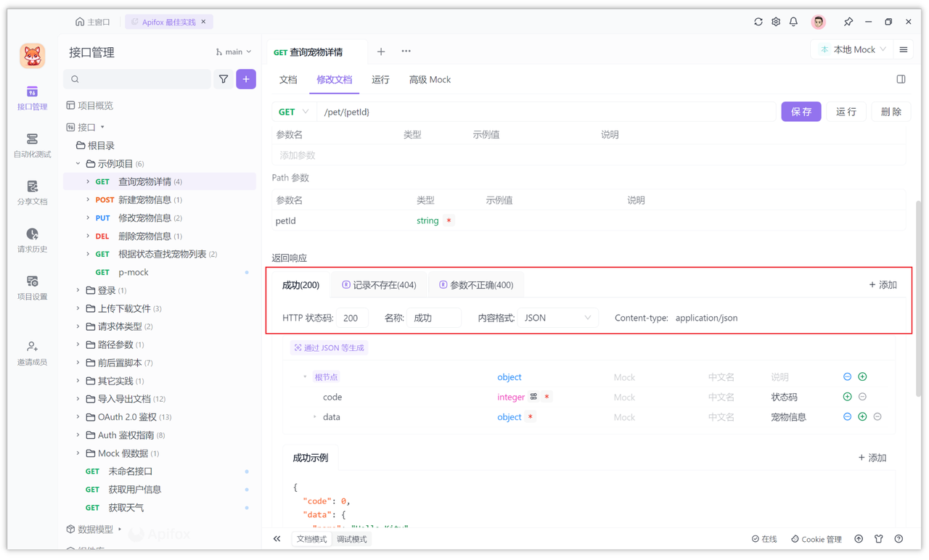Switch to the 文档 tab

288,80
